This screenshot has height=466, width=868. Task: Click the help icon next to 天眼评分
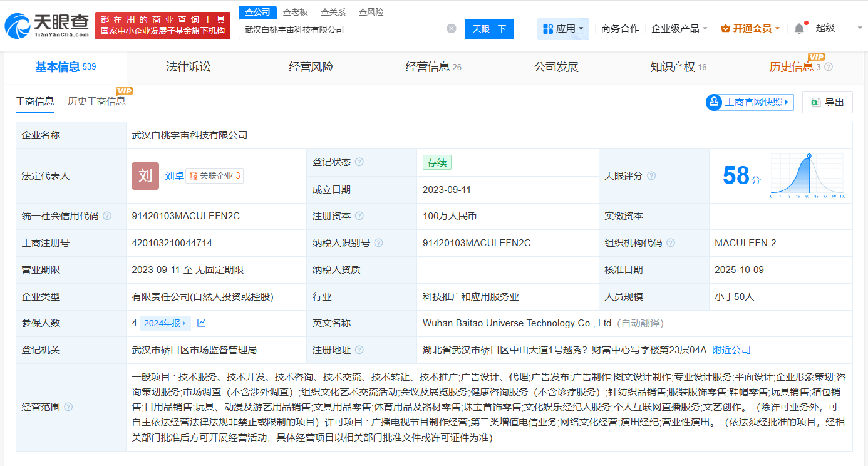point(651,176)
